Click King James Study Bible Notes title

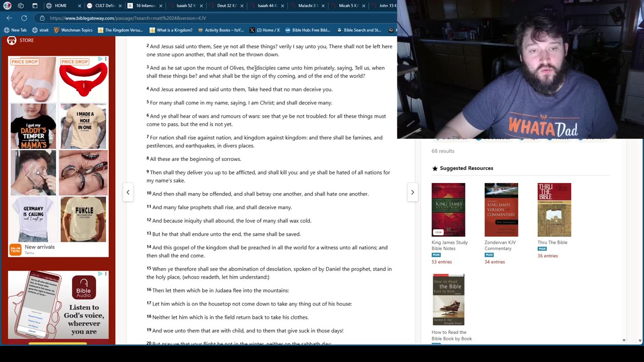(x=450, y=245)
